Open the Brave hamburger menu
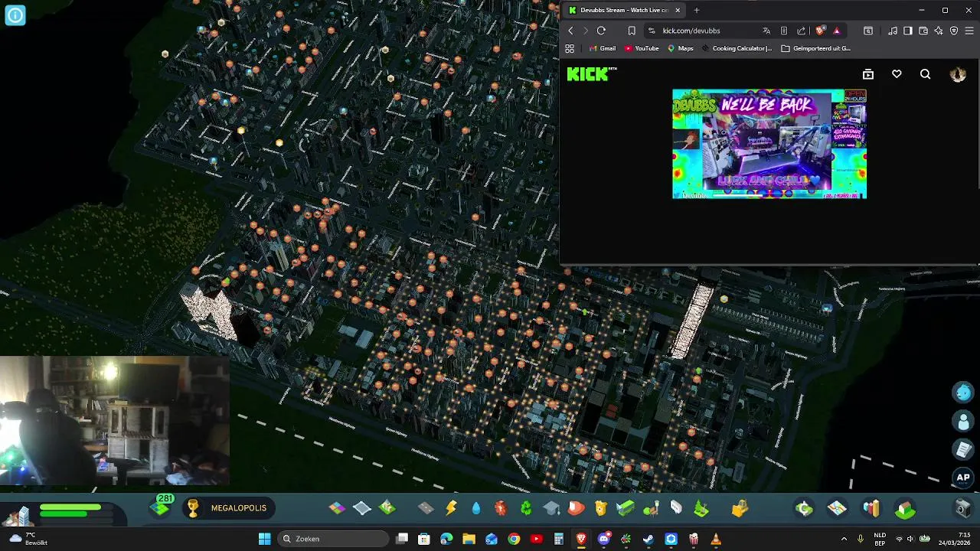This screenshot has width=980, height=551. click(969, 31)
